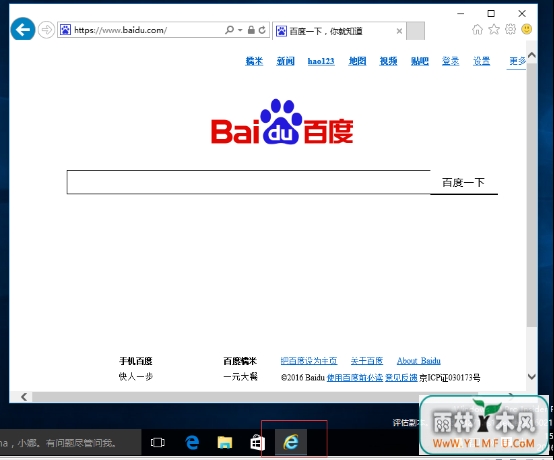Screen dimensions: 554x460
Task: Launch Microsoft Edge from taskbar
Action: 192,442
